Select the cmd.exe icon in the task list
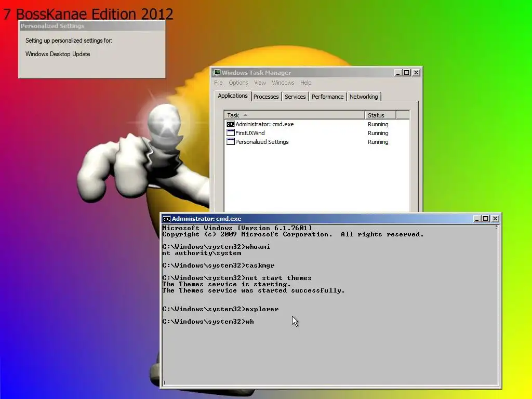Viewport: 532px width, 399px height. coord(230,124)
